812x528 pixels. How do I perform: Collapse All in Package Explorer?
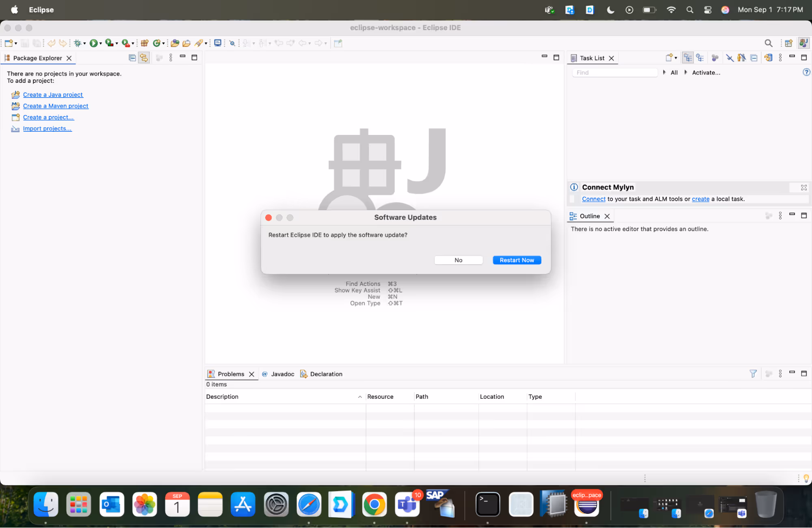coord(132,58)
